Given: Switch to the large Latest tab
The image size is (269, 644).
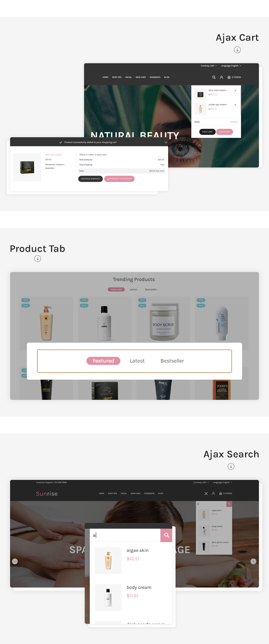Looking at the screenshot, I should [137, 361].
